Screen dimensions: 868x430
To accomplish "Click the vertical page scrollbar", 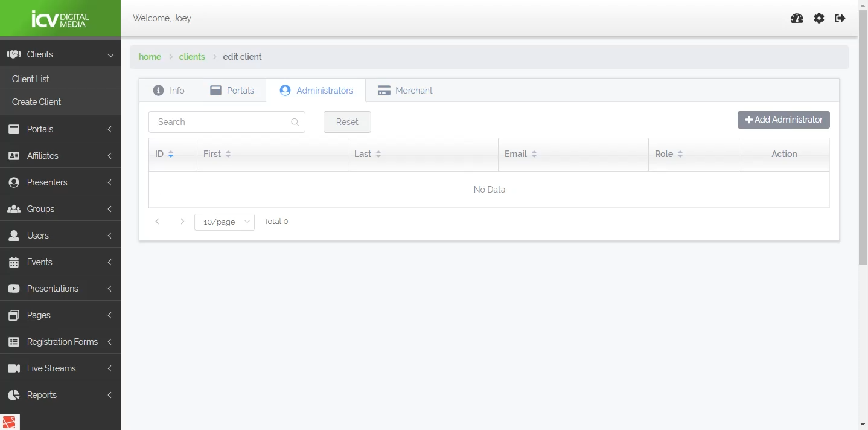I will coord(863,139).
